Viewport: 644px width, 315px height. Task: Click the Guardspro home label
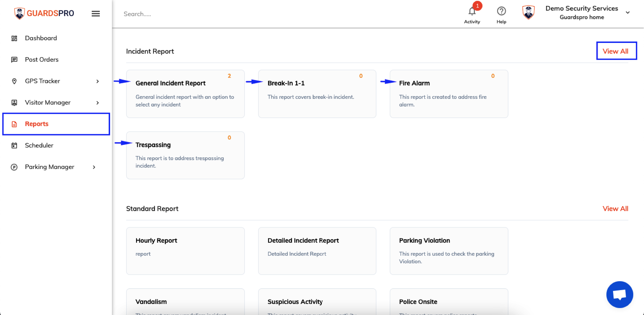(x=582, y=17)
